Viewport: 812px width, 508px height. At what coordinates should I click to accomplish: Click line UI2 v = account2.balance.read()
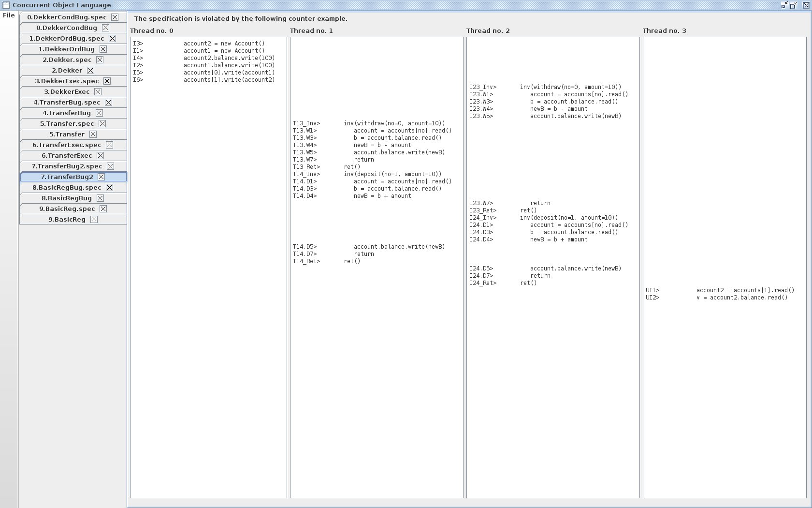tap(716, 298)
